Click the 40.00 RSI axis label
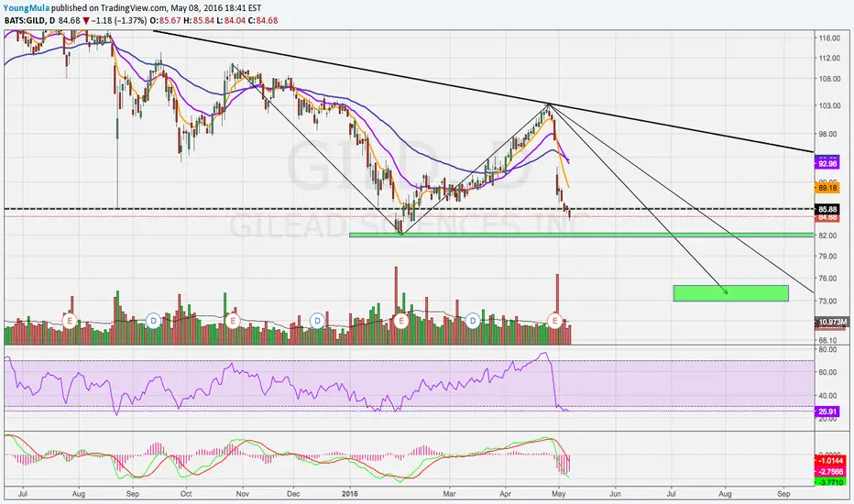Viewport: 854px width, 504px height. (828, 396)
